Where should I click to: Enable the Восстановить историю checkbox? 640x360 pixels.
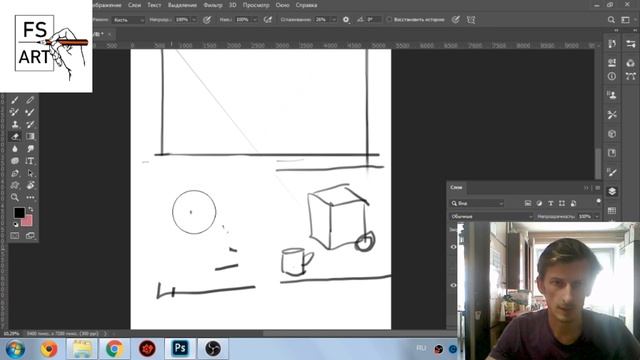(389, 20)
